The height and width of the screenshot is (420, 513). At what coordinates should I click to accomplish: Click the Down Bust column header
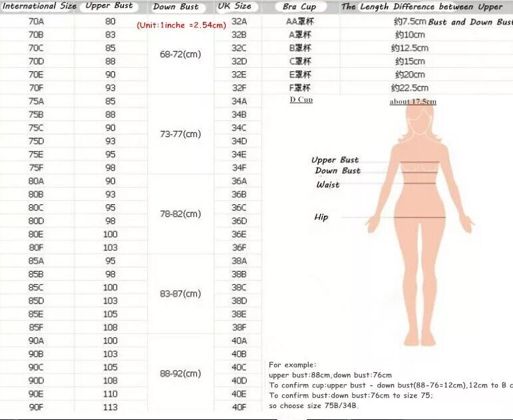176,7
